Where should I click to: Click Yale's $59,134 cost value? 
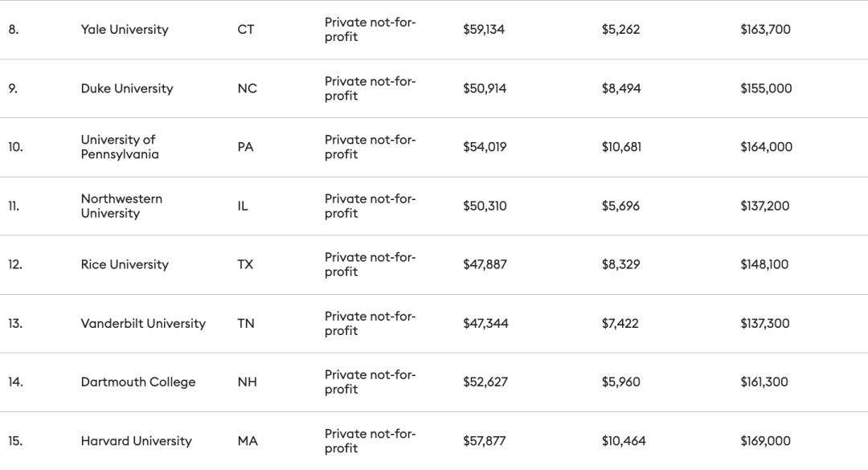pos(484,30)
